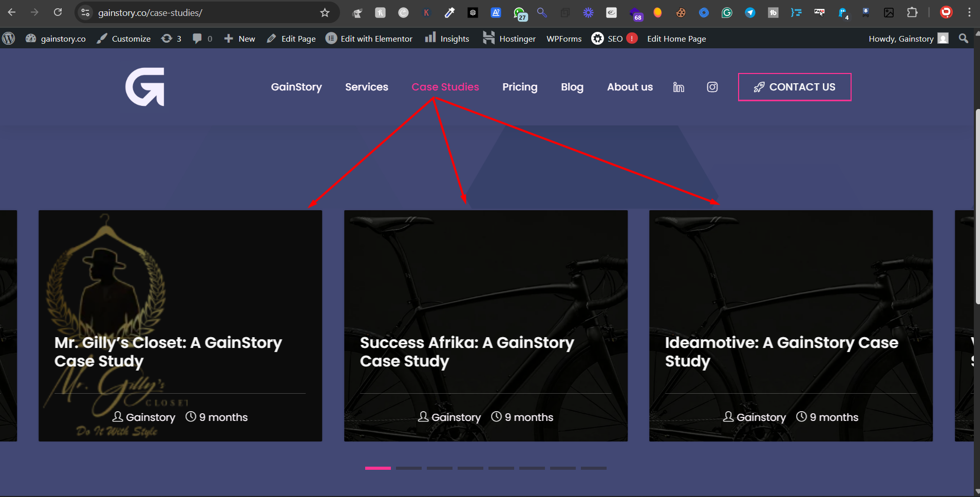980x497 pixels.
Task: Open the Howdy, Gainstory account menu
Action: click(x=908, y=39)
